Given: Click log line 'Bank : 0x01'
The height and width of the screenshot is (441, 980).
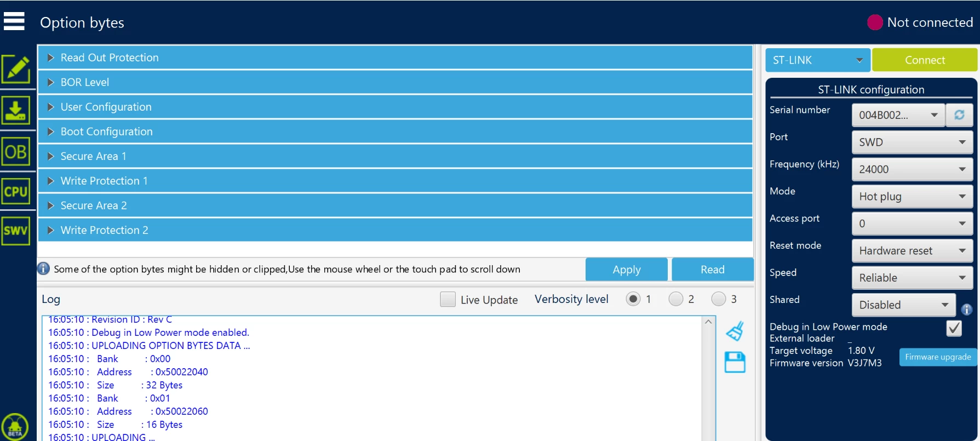Looking at the screenshot, I should [x=110, y=398].
